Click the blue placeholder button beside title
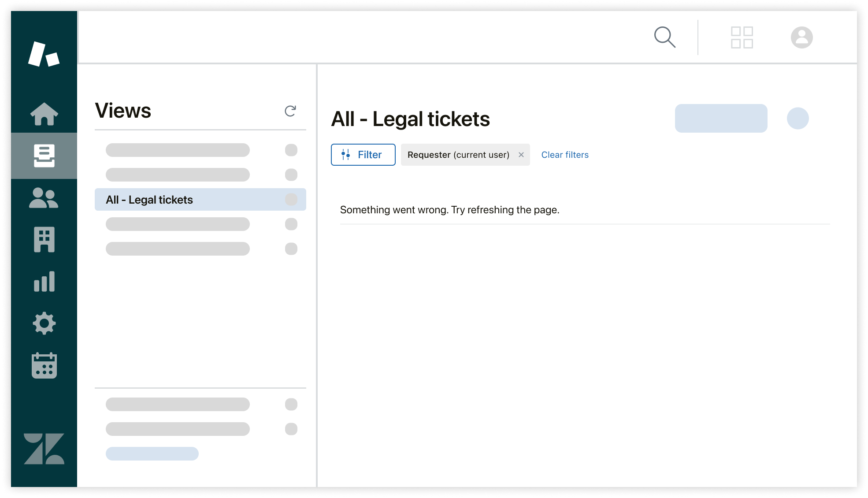868x498 pixels. coord(721,118)
